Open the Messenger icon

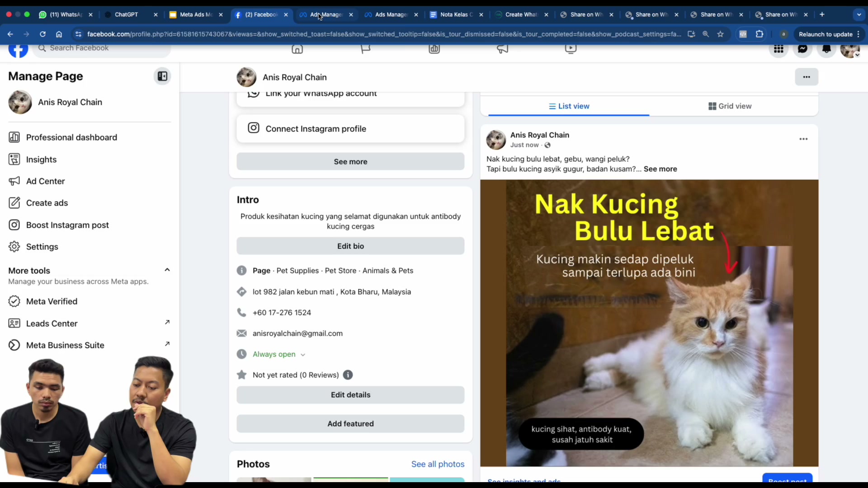tap(802, 49)
